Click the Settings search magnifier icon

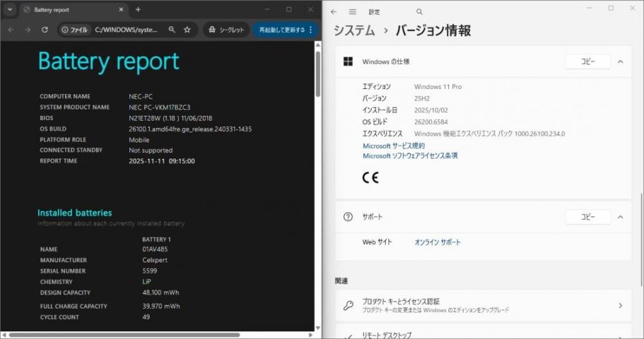[x=419, y=12]
